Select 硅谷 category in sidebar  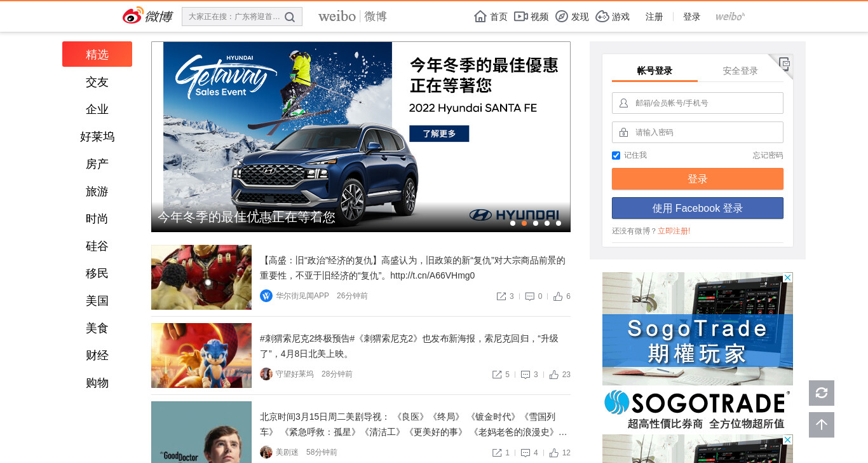click(x=97, y=246)
